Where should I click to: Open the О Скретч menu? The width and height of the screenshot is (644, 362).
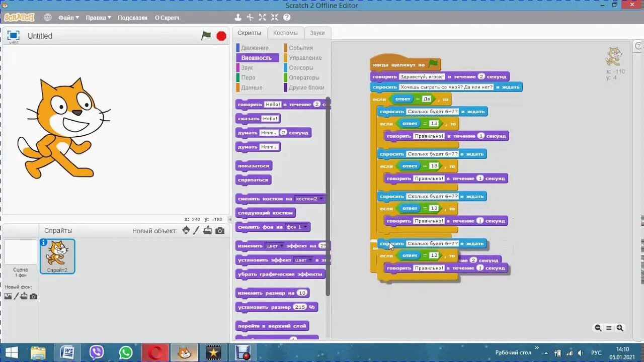[x=167, y=18]
